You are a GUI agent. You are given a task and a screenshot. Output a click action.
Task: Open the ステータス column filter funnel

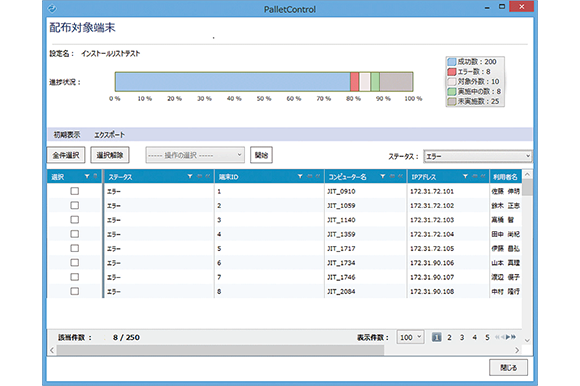pos(190,176)
